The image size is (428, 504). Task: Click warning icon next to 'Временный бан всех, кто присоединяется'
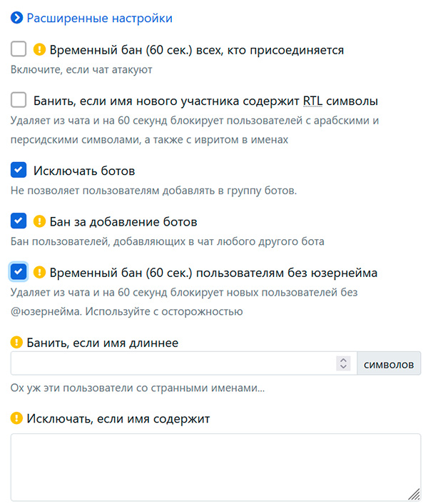(x=39, y=50)
